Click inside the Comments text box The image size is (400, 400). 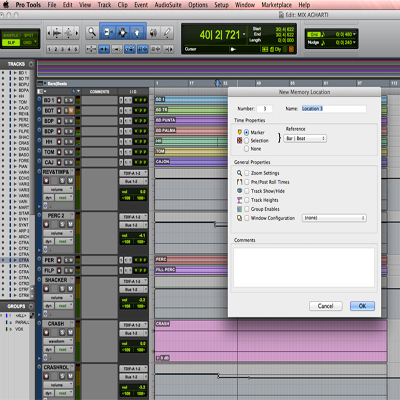(304, 267)
